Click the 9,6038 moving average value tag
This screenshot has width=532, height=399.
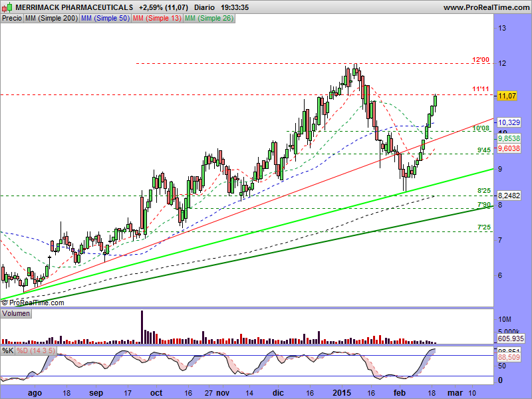coord(509,148)
